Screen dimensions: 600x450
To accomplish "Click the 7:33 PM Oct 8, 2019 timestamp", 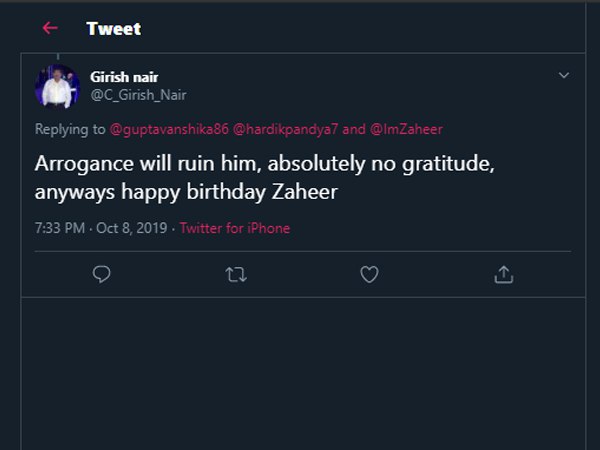I will [103, 228].
